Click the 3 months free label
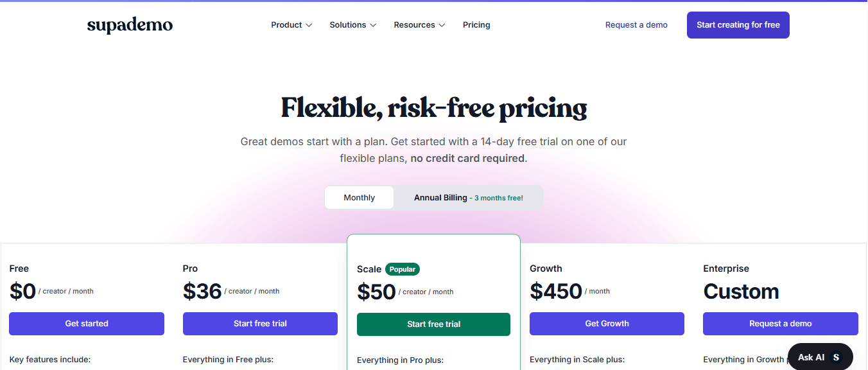This screenshot has height=370, width=868. click(499, 198)
